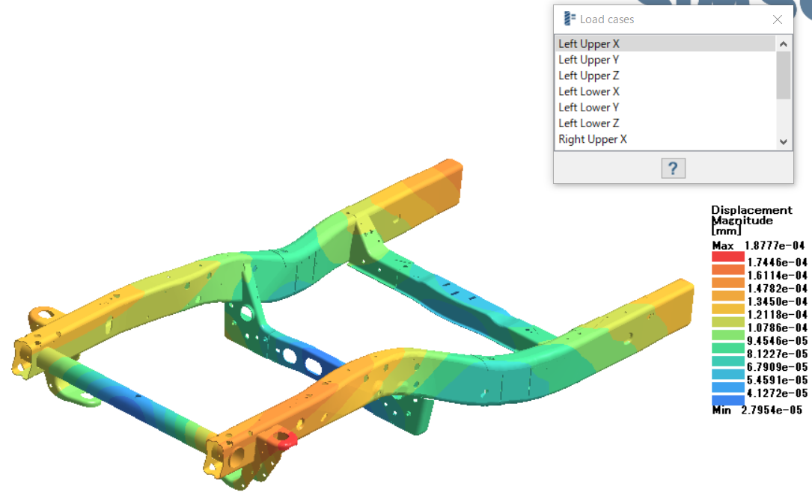The width and height of the screenshot is (812, 504).
Task: Click the legend value 1.0786e-04
Action: (x=778, y=328)
